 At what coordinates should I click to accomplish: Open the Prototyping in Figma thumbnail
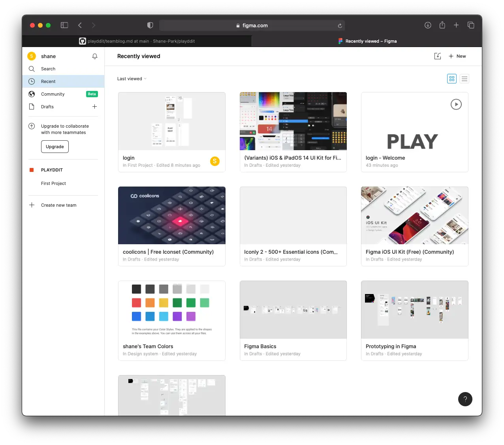point(415,310)
